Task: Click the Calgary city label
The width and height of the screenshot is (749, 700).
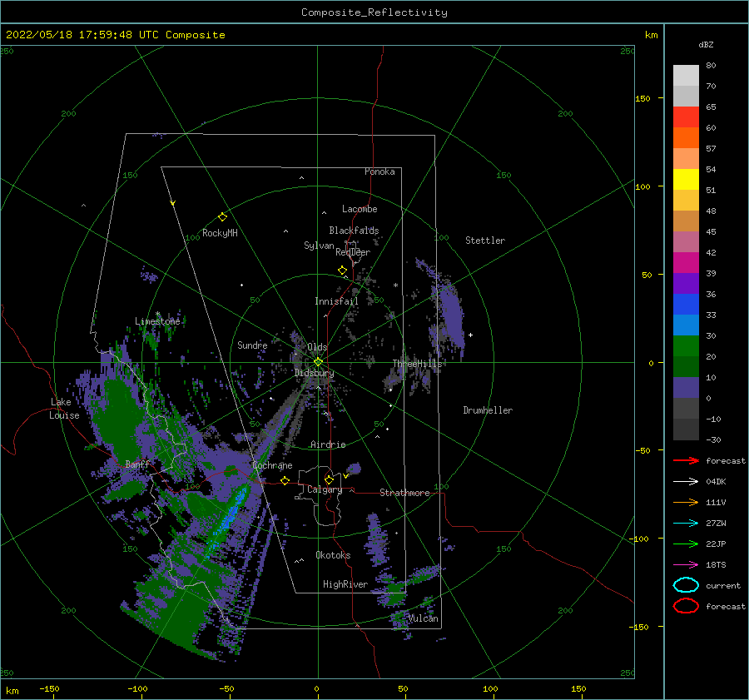Action: tap(325, 489)
